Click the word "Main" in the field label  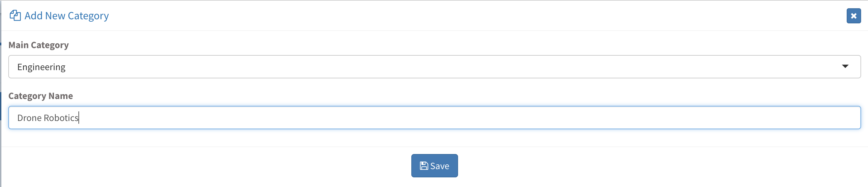click(18, 45)
